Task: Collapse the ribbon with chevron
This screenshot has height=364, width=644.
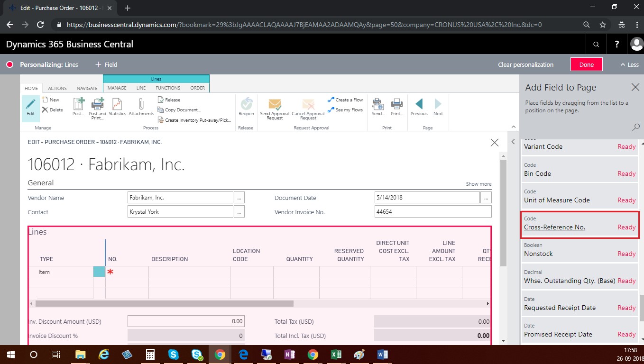Action: 513,127
